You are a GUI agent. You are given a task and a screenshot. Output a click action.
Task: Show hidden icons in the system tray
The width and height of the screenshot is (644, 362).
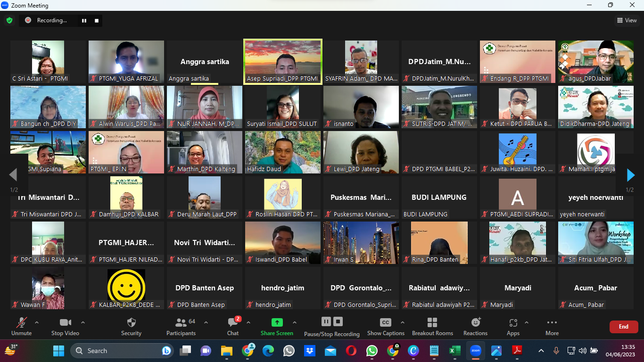(x=541, y=351)
